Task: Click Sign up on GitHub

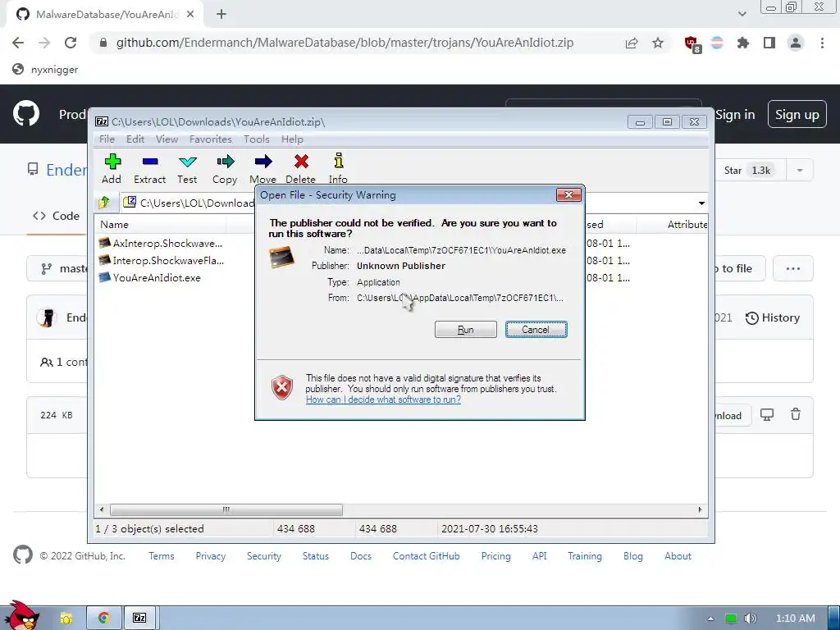Action: 797,115
